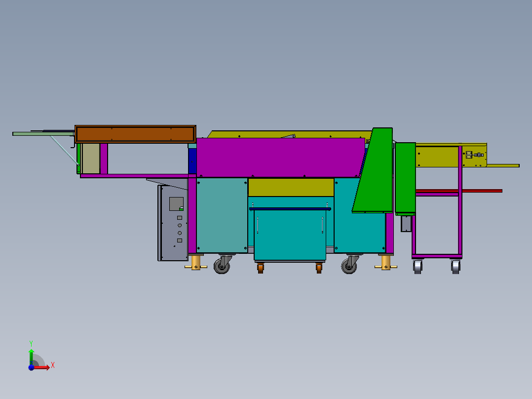This screenshot has height=399, width=532.
Task: Select the magenta bottom rail of right trolley
Action: (437, 256)
